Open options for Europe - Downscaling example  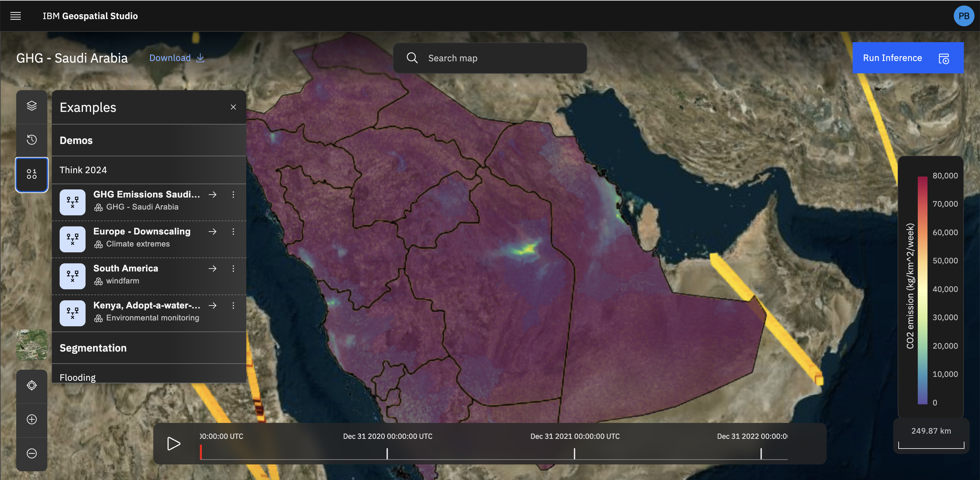point(233,232)
